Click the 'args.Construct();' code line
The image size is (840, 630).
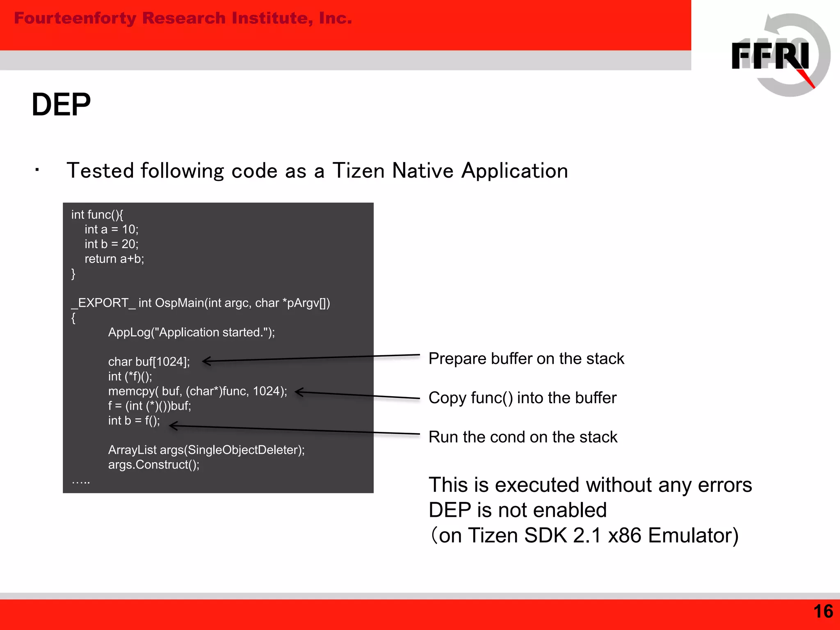point(154,465)
